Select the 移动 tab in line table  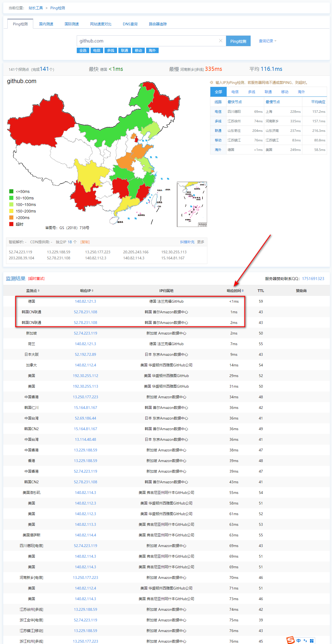(x=285, y=92)
